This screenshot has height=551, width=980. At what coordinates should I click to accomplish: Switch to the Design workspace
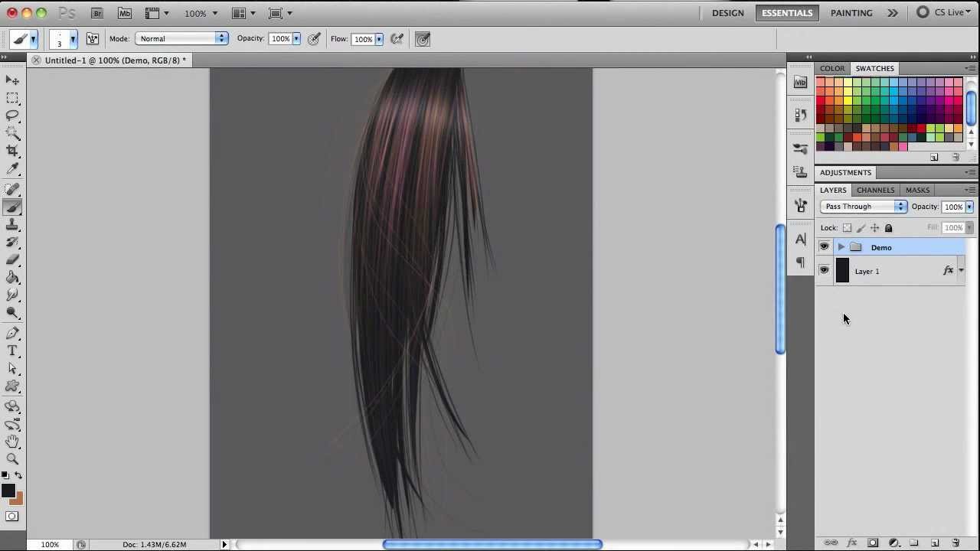[727, 13]
